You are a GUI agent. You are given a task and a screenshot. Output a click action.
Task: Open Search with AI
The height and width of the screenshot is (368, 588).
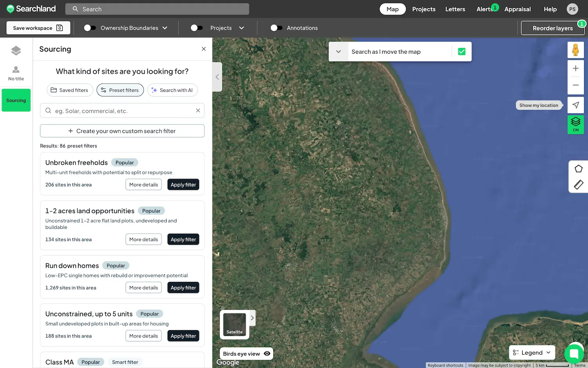click(x=172, y=90)
